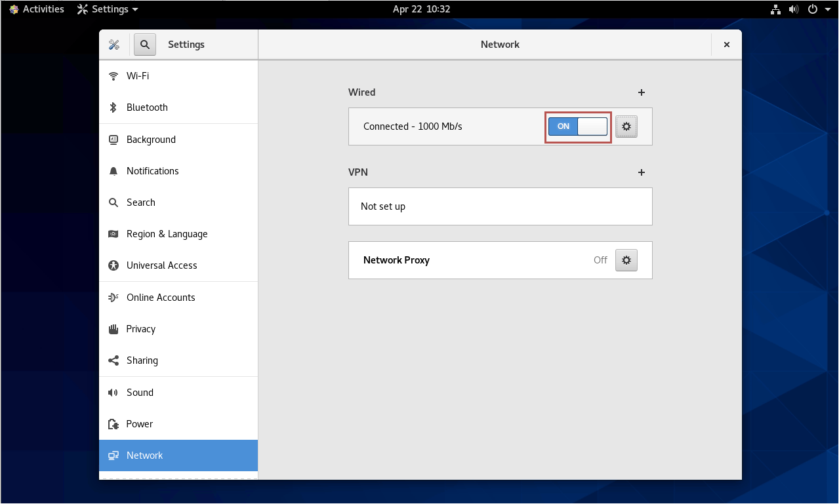Viewport: 839px width, 504px height.
Task: Click the Online Accounts icon
Action: (x=113, y=298)
